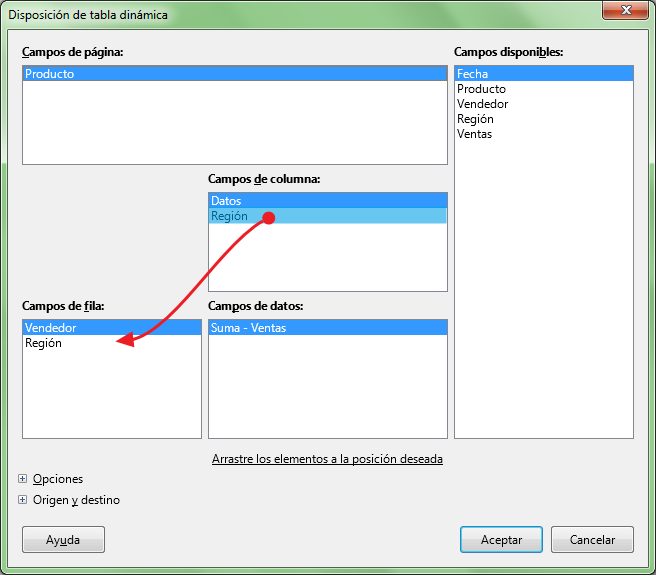
Task: Pick Ventas in Campos disponibles list
Action: (474, 134)
